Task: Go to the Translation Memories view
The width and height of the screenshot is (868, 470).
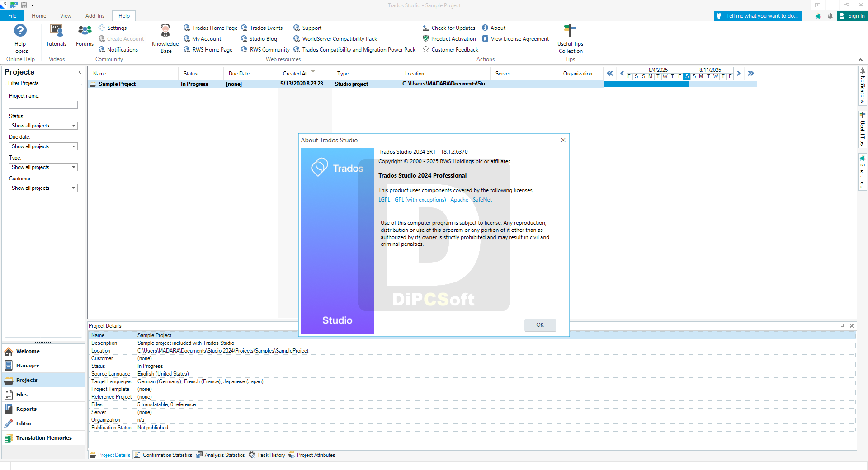Action: pyautogui.click(x=43, y=438)
